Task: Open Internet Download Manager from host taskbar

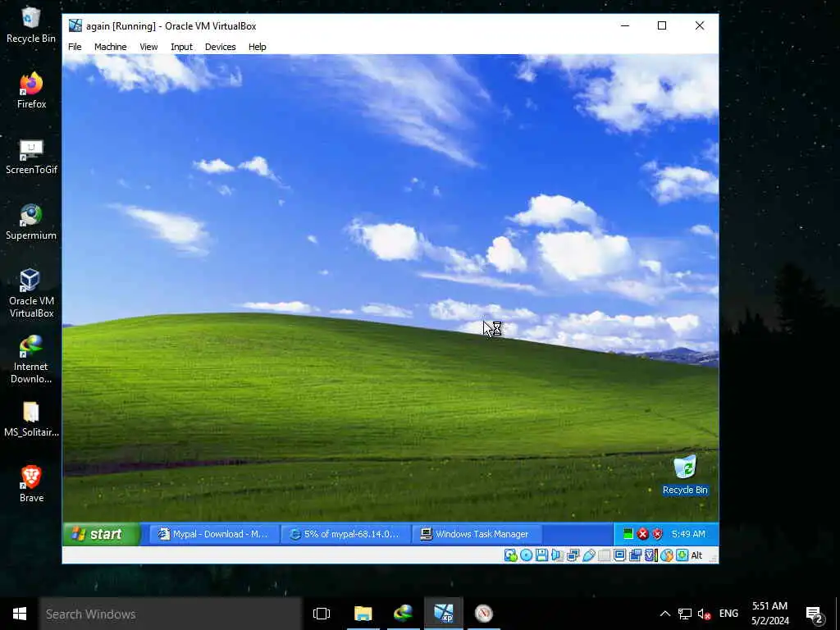Action: click(x=403, y=614)
